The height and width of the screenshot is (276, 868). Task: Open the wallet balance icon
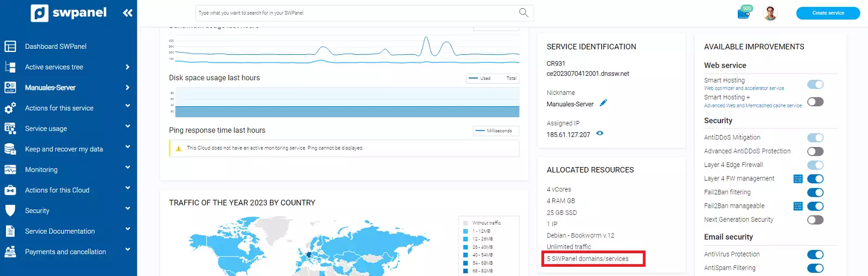(744, 13)
